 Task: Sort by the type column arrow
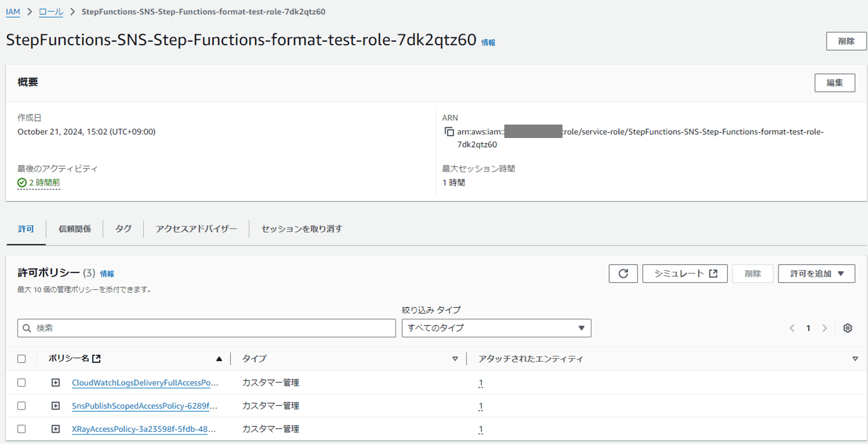[455, 359]
